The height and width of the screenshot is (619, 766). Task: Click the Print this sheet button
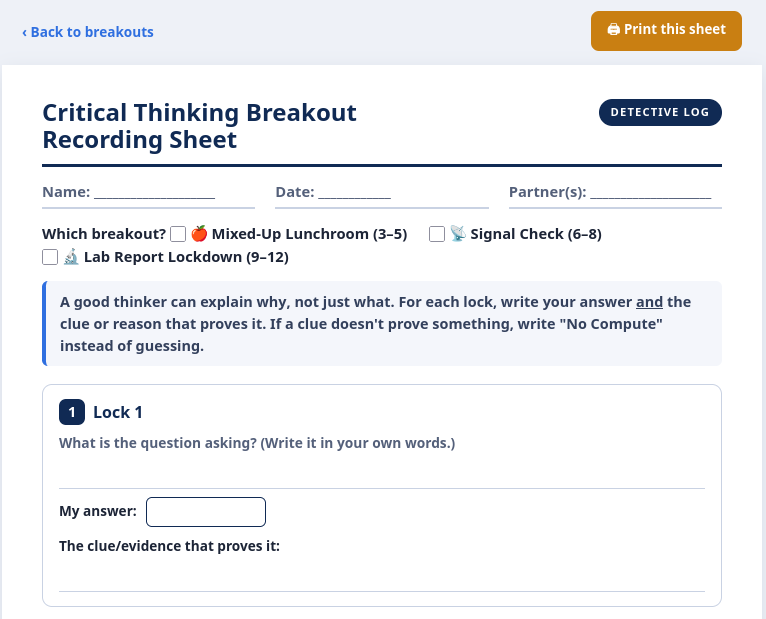[x=666, y=31]
